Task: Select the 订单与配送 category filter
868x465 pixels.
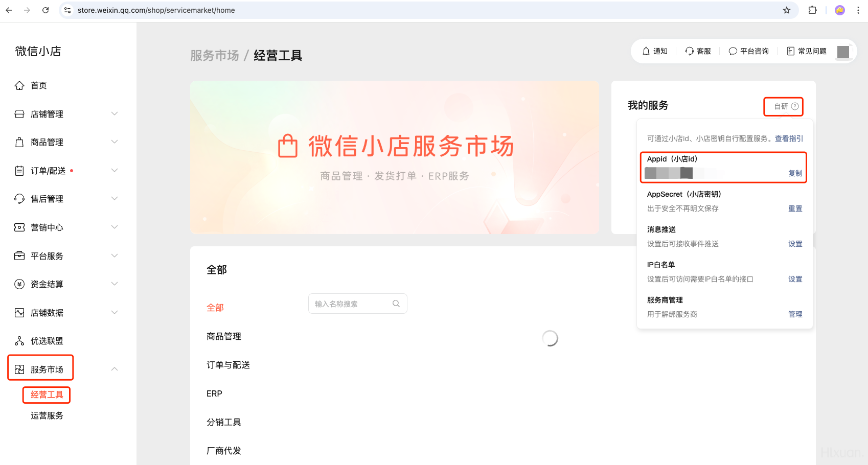Action: click(228, 365)
